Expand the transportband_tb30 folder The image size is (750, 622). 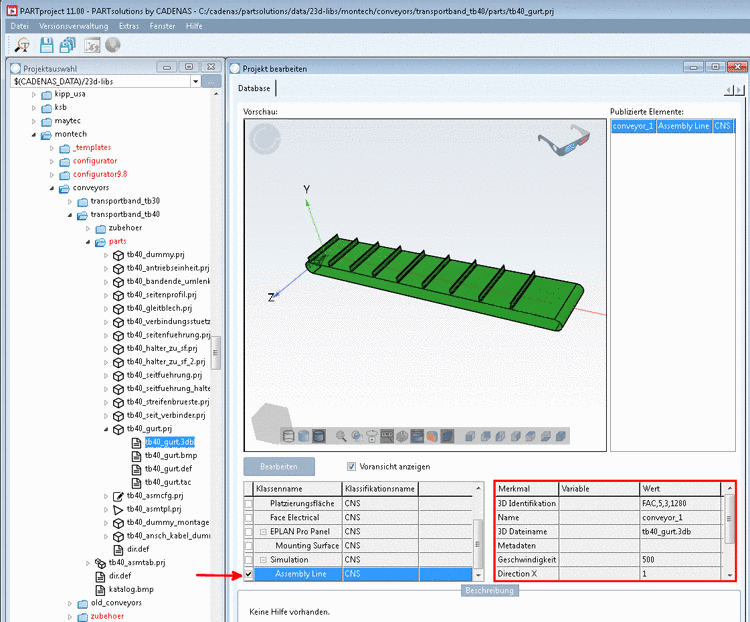coord(70,201)
